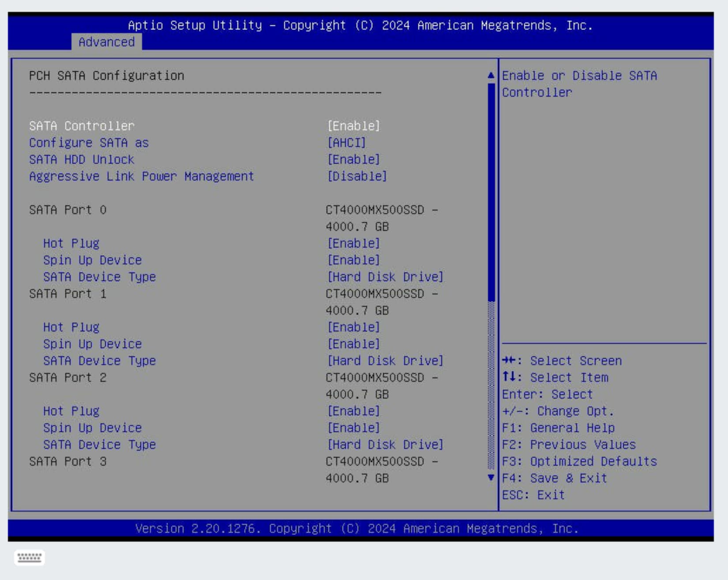Open Port 2 Hard Disk Drive type option

tap(385, 444)
